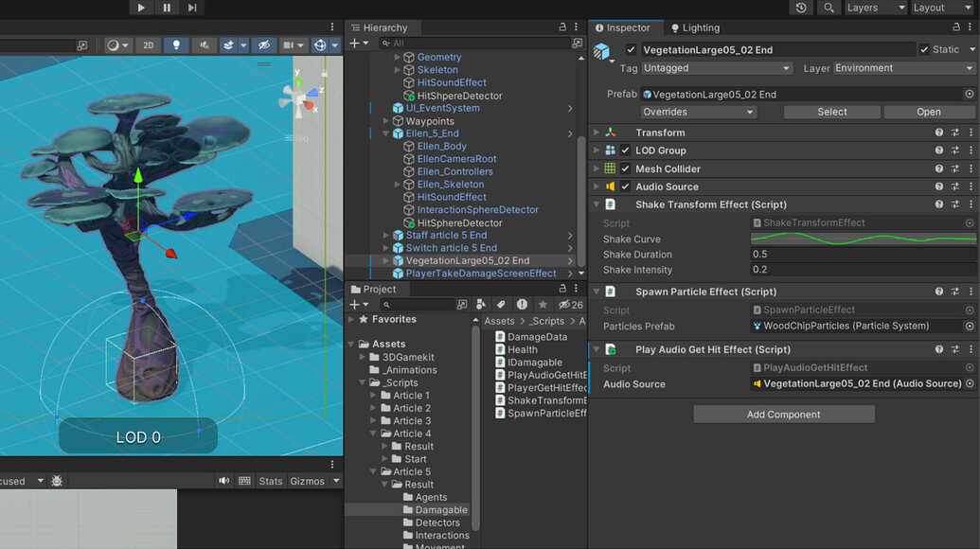Disable the LOD Group component checkbox
980x549 pixels.
point(624,151)
